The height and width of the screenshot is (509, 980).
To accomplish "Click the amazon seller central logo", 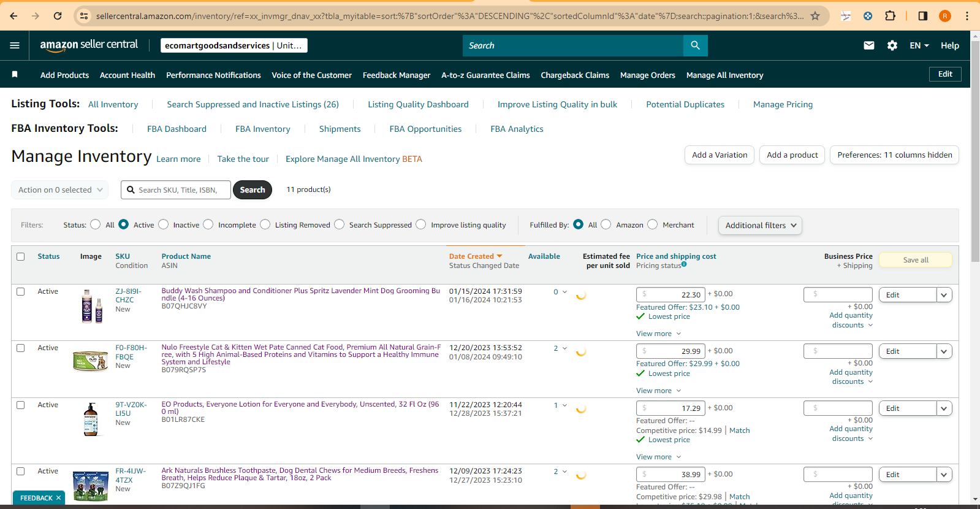I will point(89,45).
